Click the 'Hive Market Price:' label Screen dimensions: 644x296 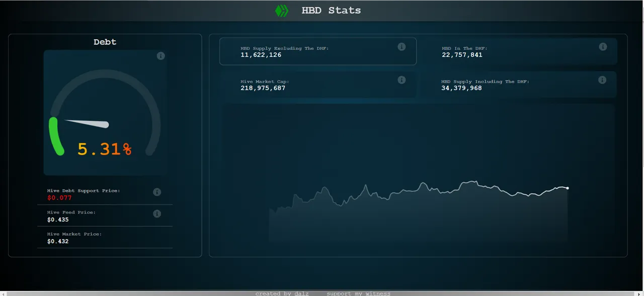(74, 234)
